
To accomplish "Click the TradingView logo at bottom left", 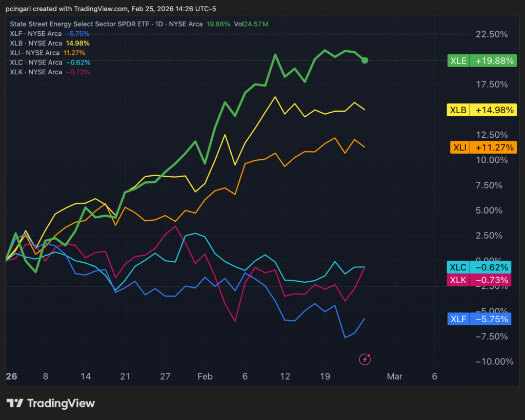I will (x=51, y=403).
